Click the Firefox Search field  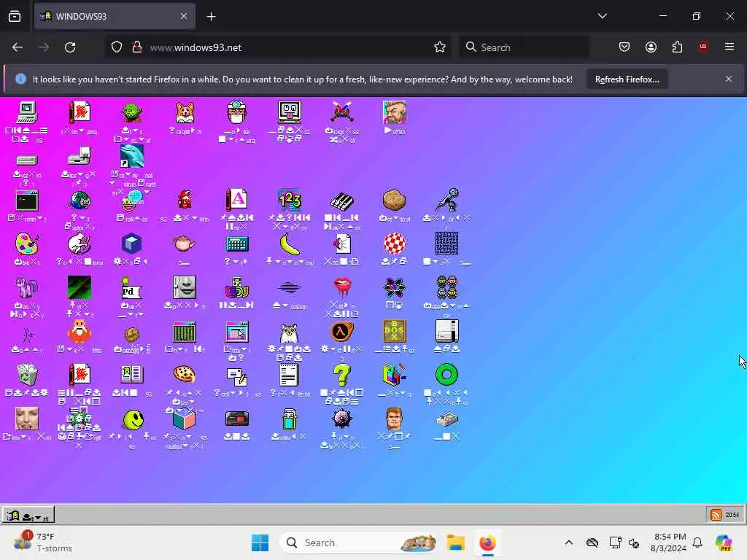524,47
